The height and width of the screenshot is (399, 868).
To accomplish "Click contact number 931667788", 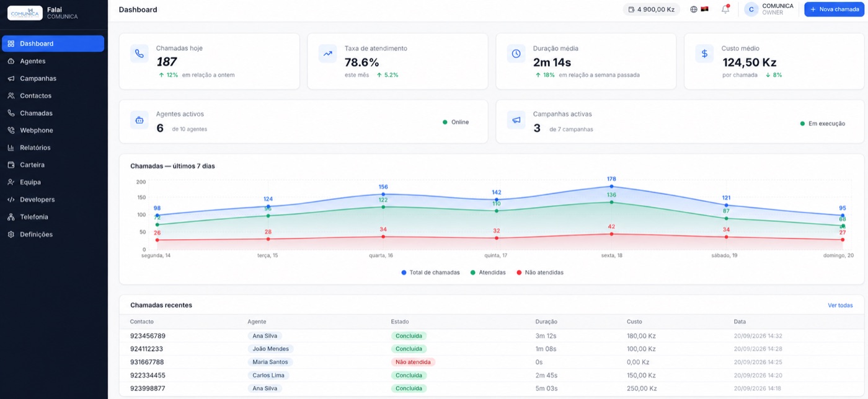I will (x=147, y=362).
